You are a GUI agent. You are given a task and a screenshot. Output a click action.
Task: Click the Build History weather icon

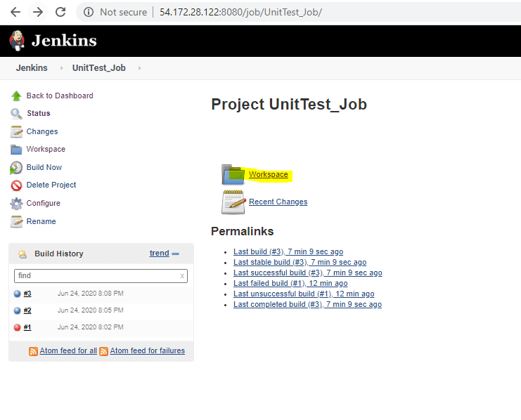point(22,254)
